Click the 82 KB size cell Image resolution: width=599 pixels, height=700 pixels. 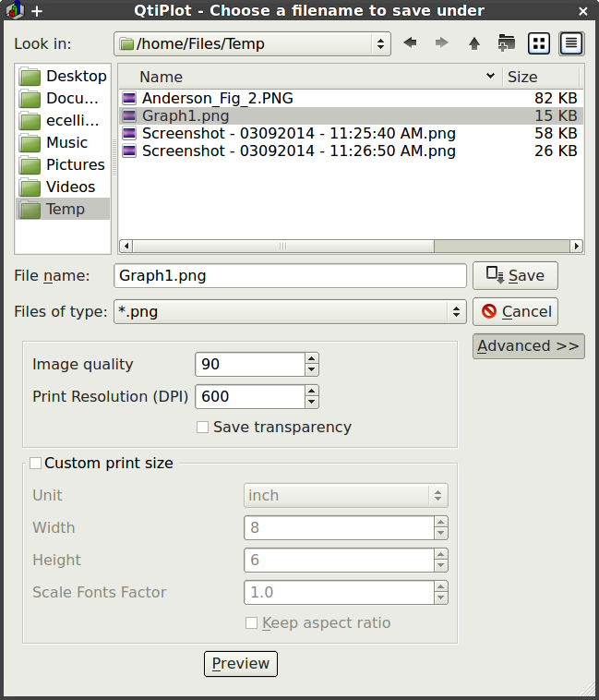556,98
